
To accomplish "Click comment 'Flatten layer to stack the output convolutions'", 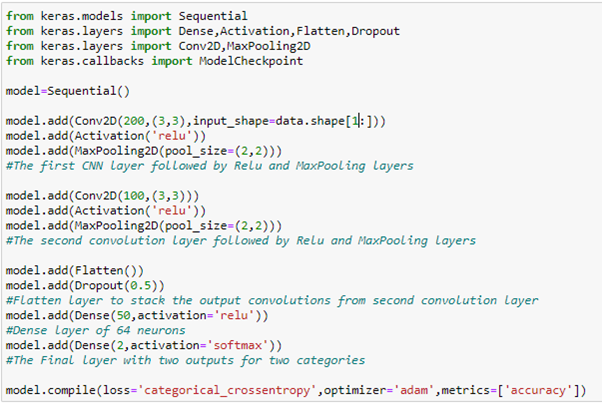I will [272, 301].
